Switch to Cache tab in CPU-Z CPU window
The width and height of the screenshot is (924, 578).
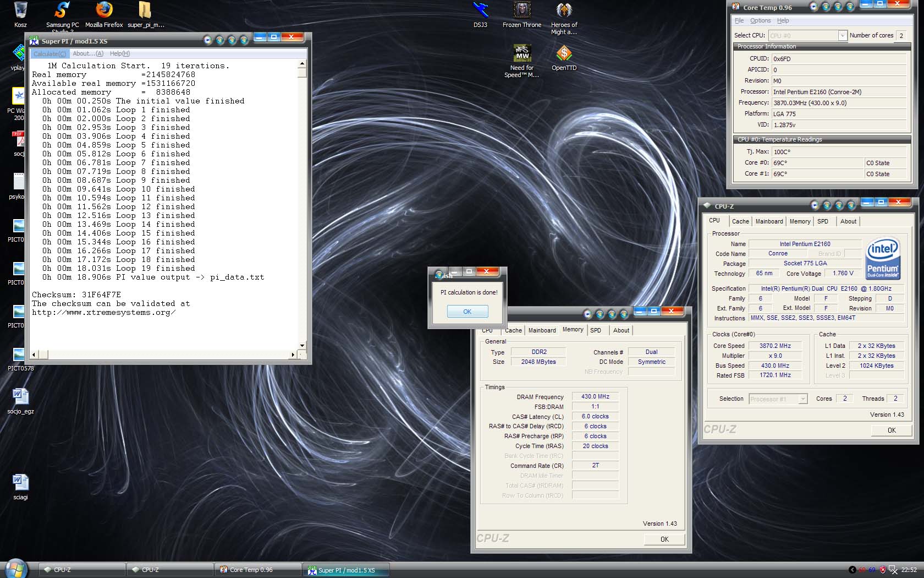pyautogui.click(x=740, y=221)
